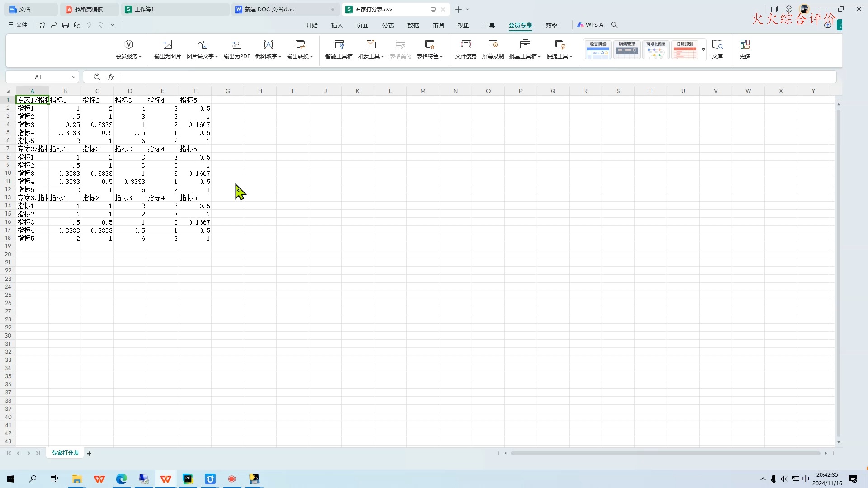This screenshot has width=868, height=488.
Task: Open 文库 (library) icon in ribbon
Action: [x=717, y=45]
